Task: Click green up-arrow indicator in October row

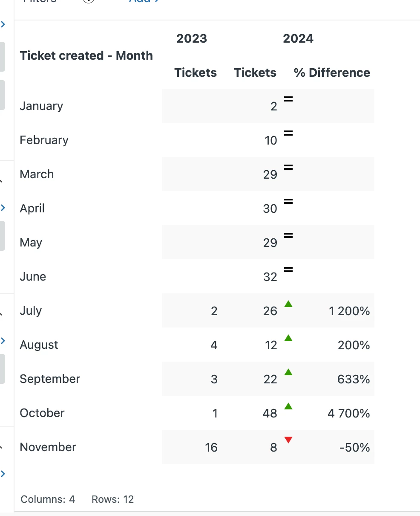Action: tap(288, 406)
